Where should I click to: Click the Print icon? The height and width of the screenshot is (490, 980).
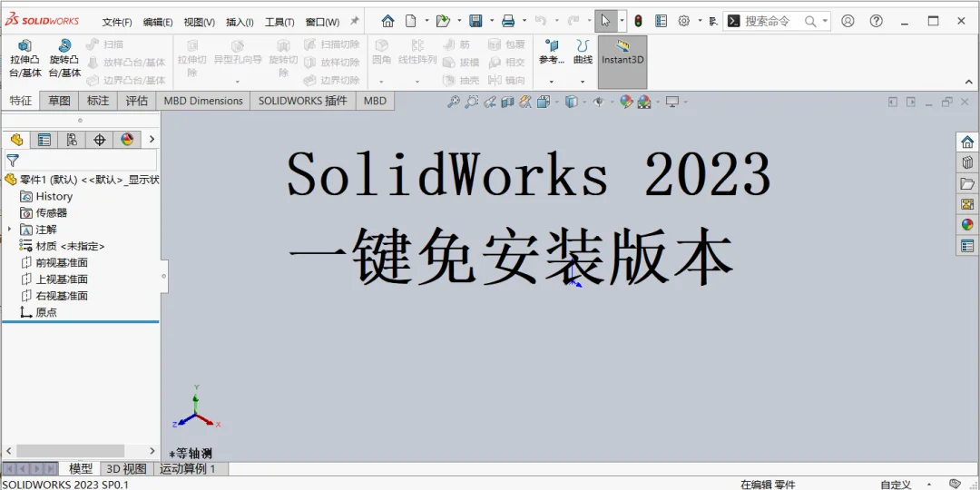point(508,21)
